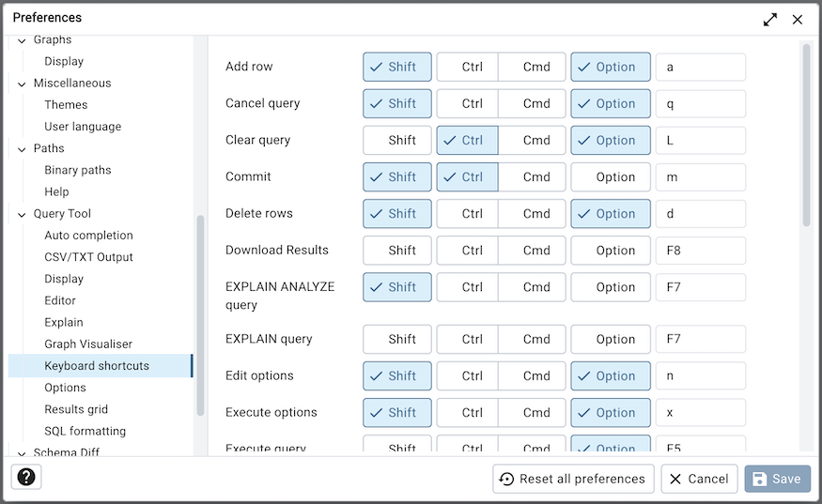Cancel the preferences changes

point(699,479)
